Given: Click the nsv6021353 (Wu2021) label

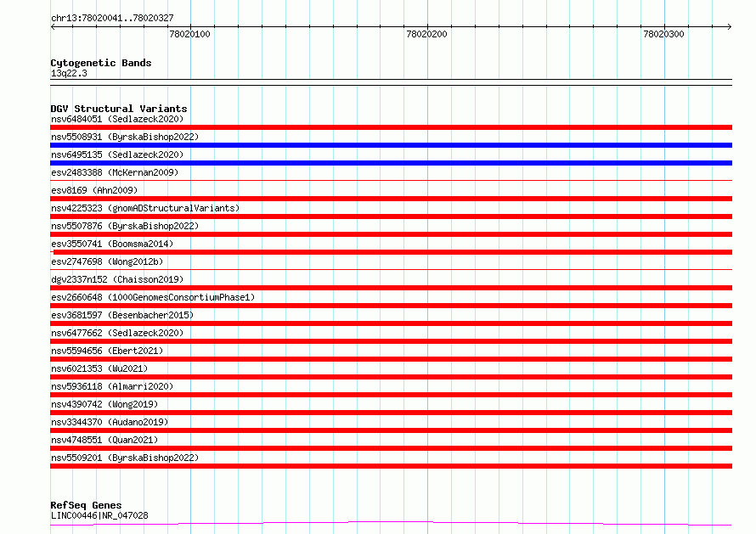Looking at the screenshot, I should click(99, 368).
